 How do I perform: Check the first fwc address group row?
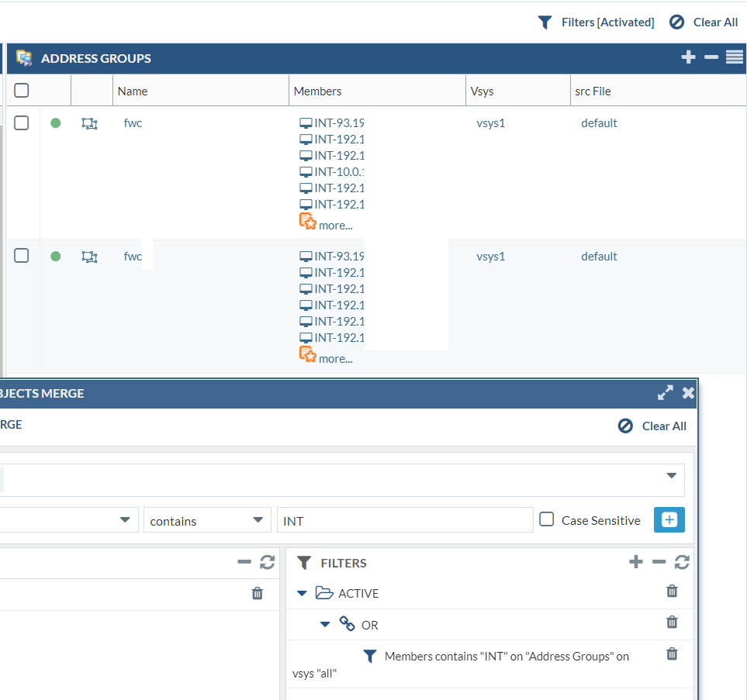(22, 123)
